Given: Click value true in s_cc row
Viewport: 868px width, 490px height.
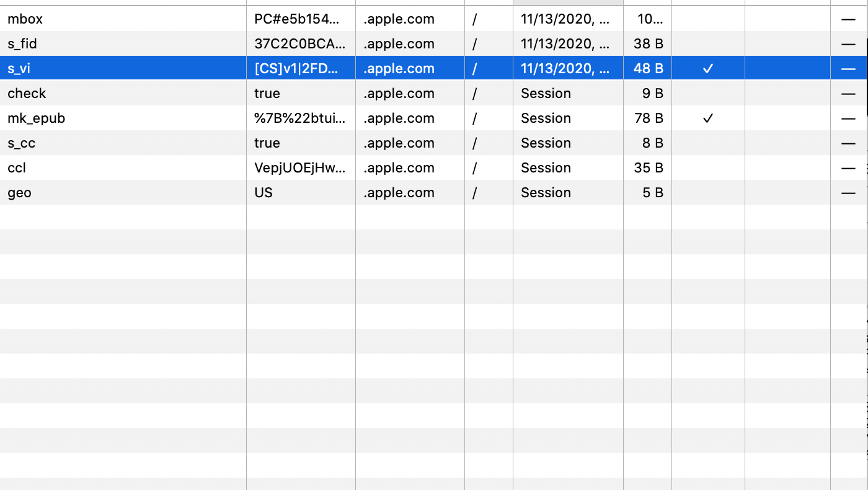Looking at the screenshot, I should (x=267, y=143).
